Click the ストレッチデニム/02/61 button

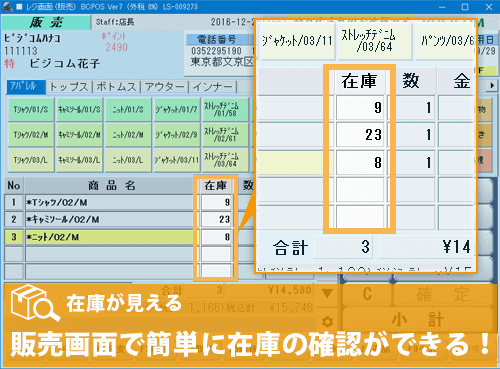pyautogui.click(x=225, y=135)
